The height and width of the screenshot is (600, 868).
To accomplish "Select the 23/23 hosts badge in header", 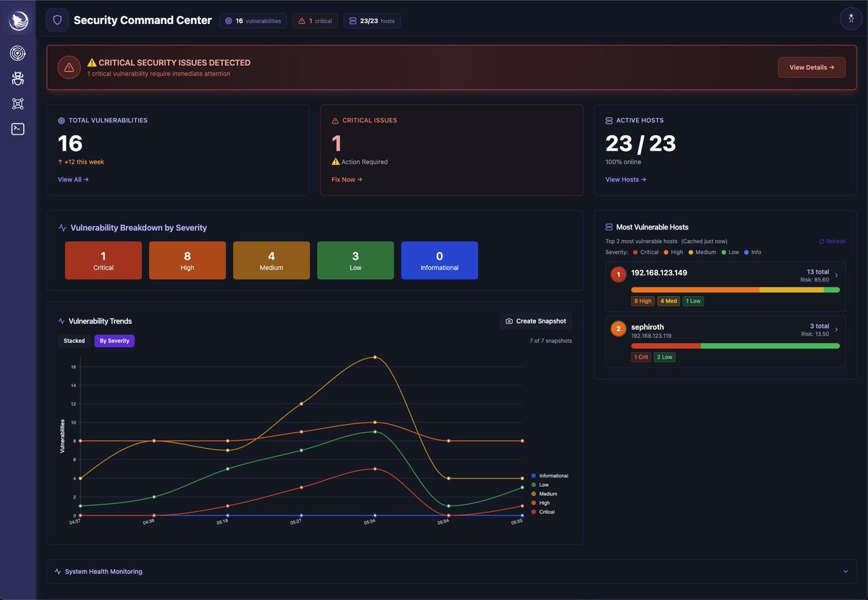I will coord(372,20).
